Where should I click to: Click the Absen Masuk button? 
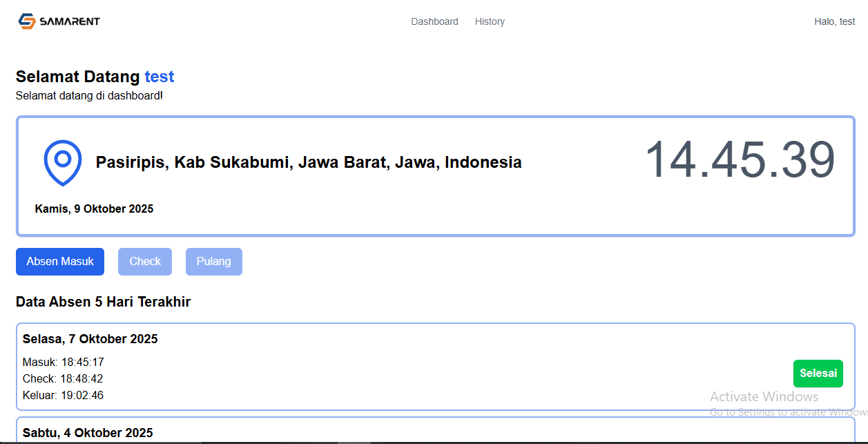(59, 261)
